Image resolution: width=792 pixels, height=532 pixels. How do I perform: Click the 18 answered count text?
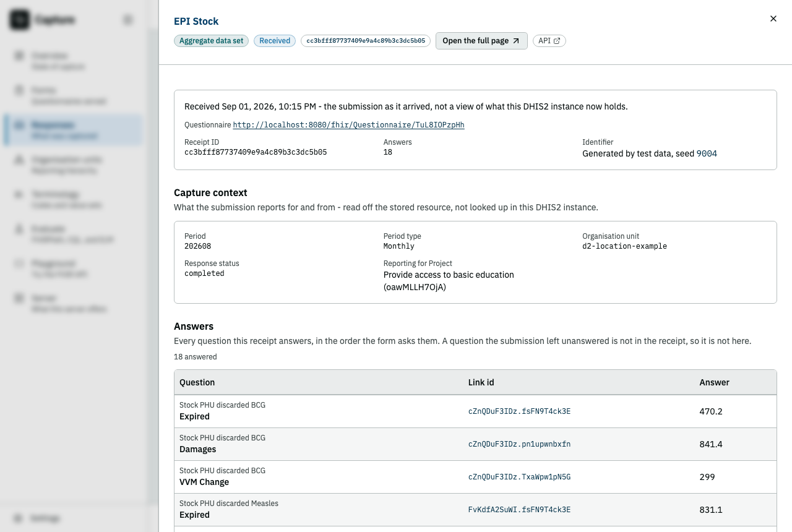point(196,357)
